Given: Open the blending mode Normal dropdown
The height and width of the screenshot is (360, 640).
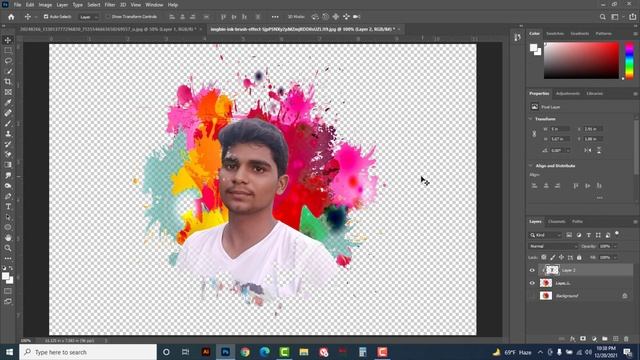Looking at the screenshot, I should click(553, 246).
